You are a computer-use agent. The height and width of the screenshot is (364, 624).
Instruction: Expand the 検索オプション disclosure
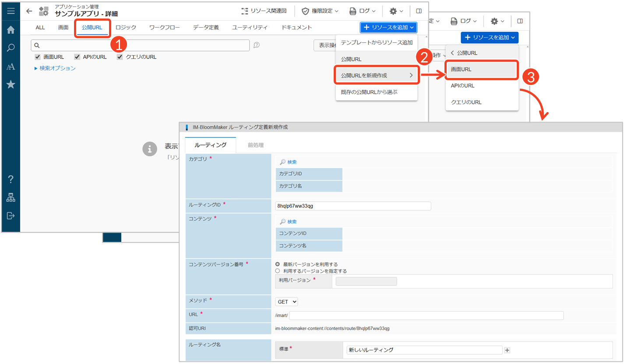55,68
